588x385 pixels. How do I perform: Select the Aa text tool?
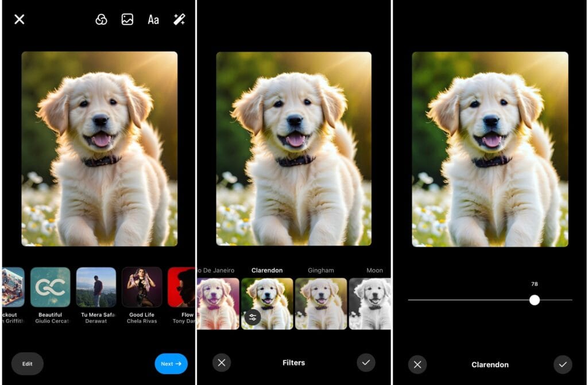[153, 19]
